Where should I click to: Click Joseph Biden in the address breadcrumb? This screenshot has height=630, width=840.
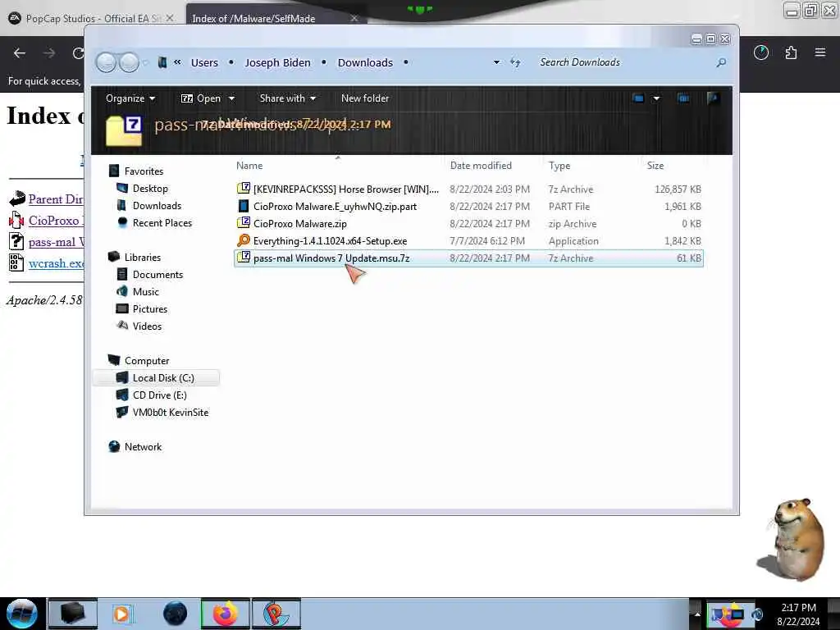coord(277,62)
